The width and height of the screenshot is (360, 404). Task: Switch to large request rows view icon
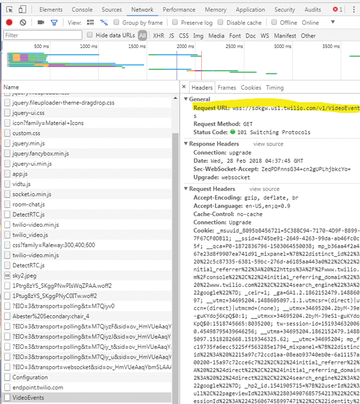click(90, 22)
